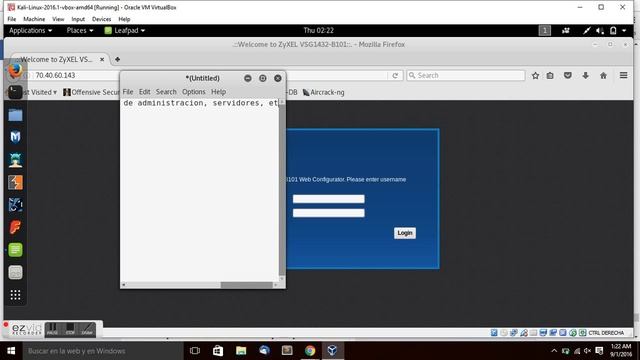Screen dimensions: 640x360
Task: Click the Leafpad text area line
Action: [200, 103]
